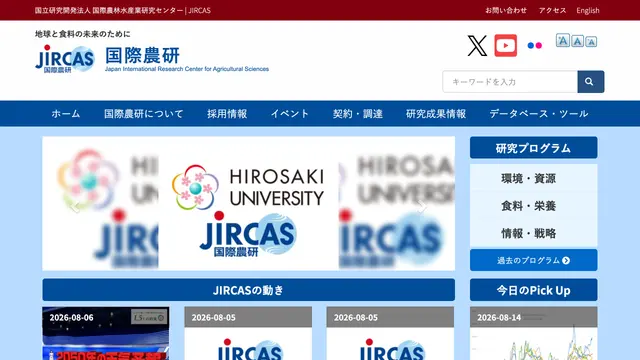Set the medium font size
The height and width of the screenshot is (360, 640).
[577, 41]
